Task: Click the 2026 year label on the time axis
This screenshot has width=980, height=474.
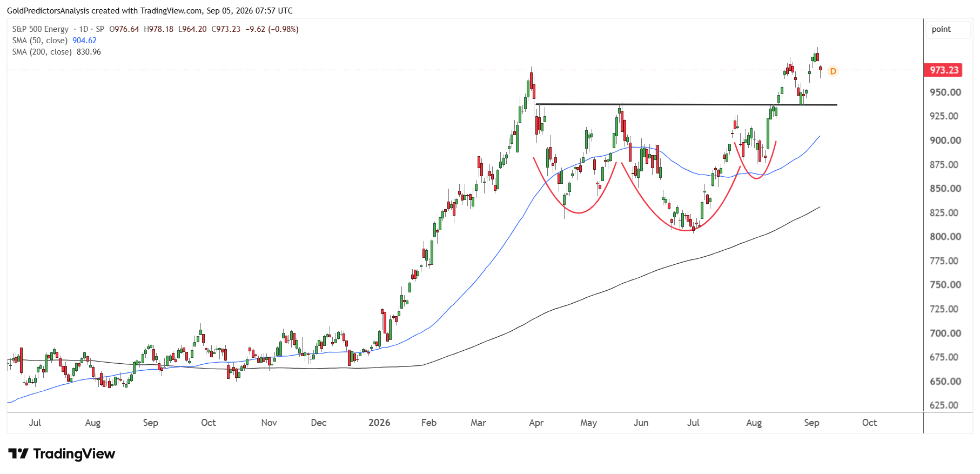Action: tap(379, 423)
